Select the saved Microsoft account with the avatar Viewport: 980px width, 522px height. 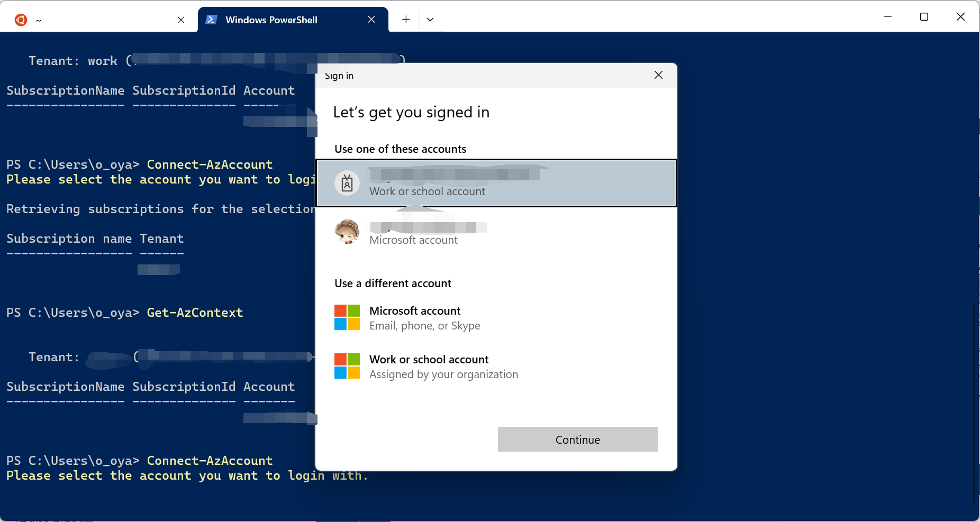[x=496, y=232]
